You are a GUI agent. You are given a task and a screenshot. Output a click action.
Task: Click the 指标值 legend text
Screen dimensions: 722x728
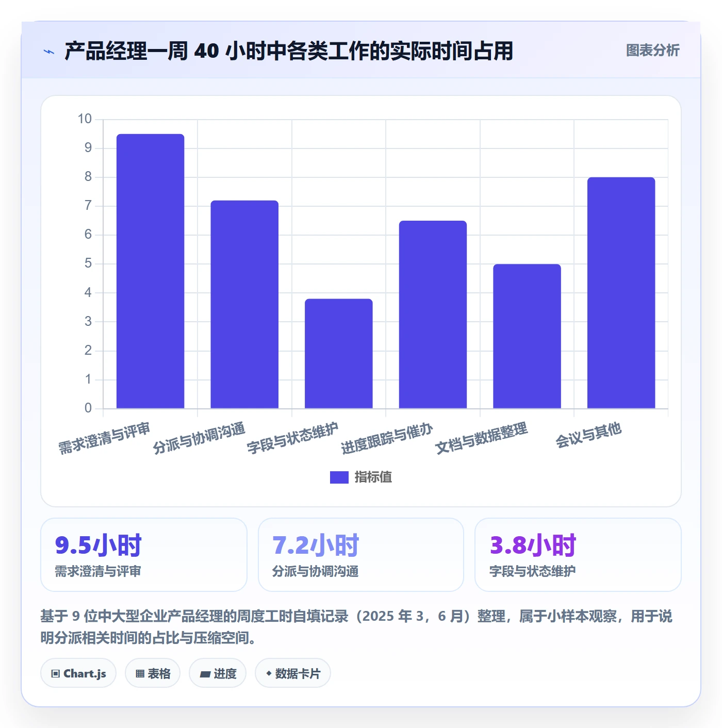tap(373, 477)
